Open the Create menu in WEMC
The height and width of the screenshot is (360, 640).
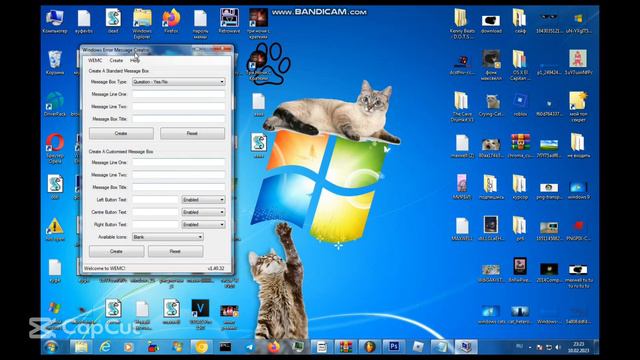pyautogui.click(x=116, y=60)
